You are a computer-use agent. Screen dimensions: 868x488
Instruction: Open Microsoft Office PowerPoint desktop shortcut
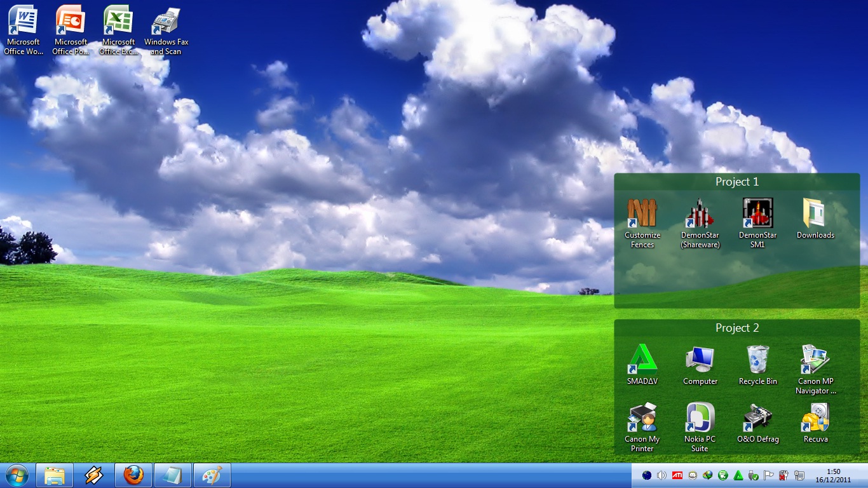71,30
